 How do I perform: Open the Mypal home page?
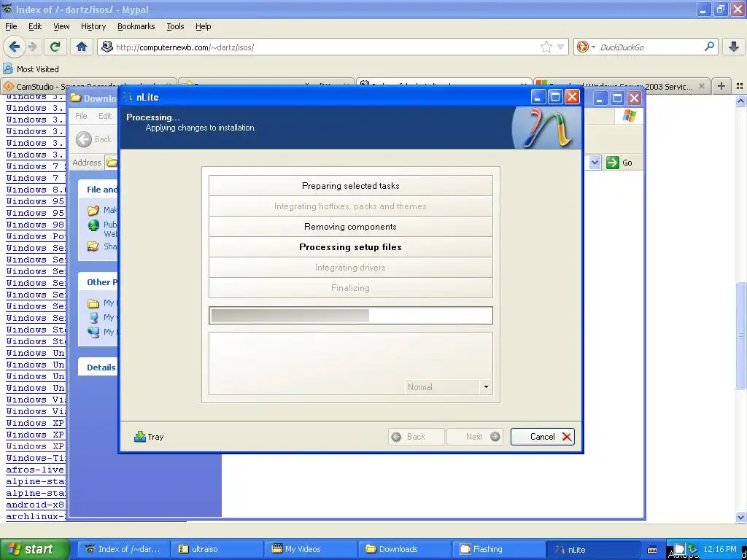pos(82,47)
